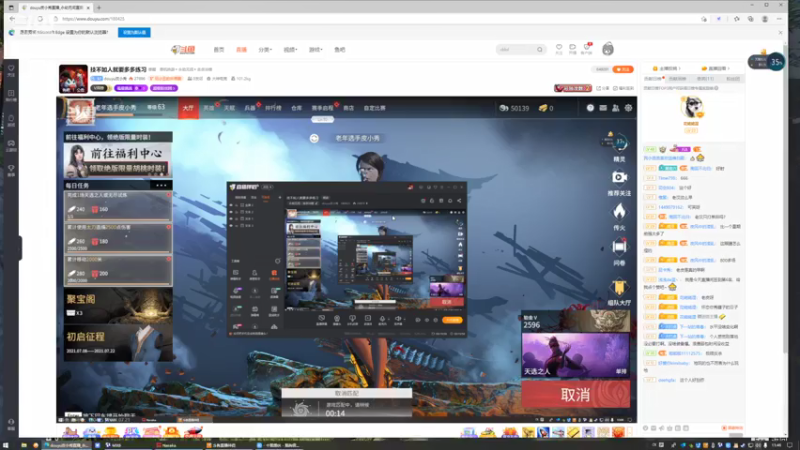Image resolution: width=800 pixels, height=450 pixels.
Task: Click the in-game mail envelope icon
Action: pos(603,108)
